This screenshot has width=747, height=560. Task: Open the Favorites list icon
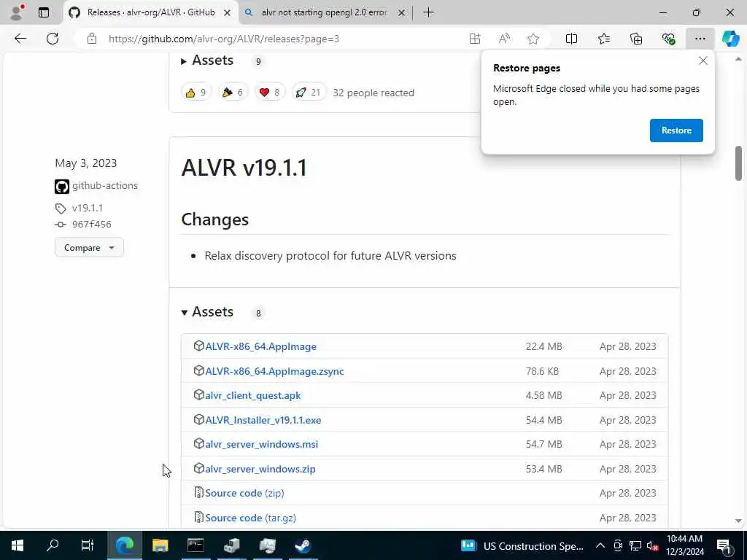pos(603,39)
